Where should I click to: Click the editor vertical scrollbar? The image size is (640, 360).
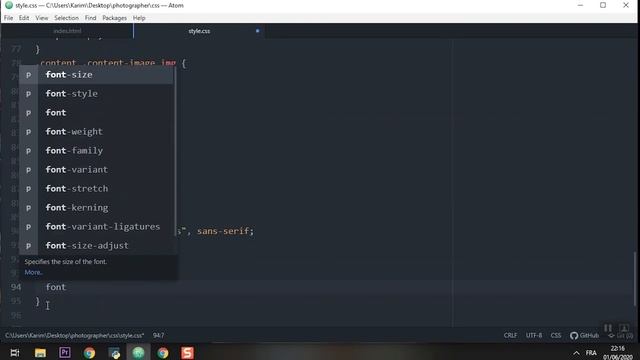coord(635,278)
